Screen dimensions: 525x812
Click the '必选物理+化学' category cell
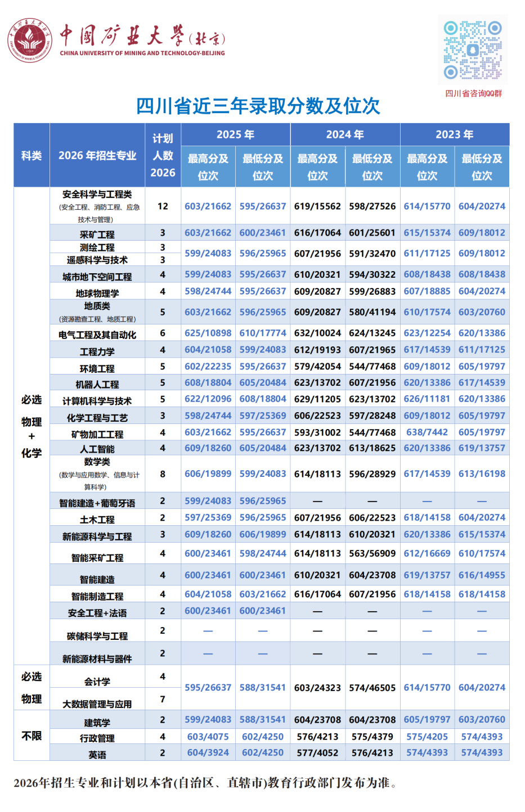tap(32, 426)
